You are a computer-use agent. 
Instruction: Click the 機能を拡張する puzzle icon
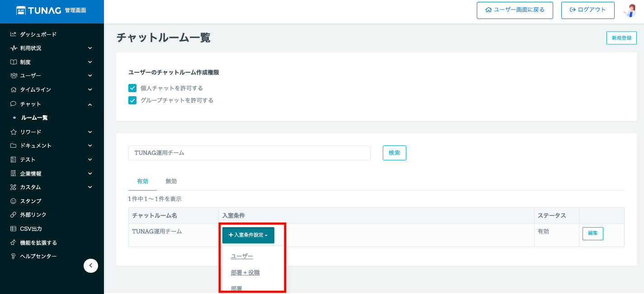pos(14,243)
